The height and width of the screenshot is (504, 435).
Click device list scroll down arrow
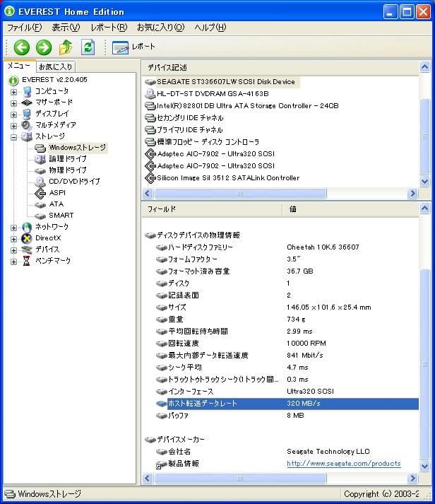point(424,181)
